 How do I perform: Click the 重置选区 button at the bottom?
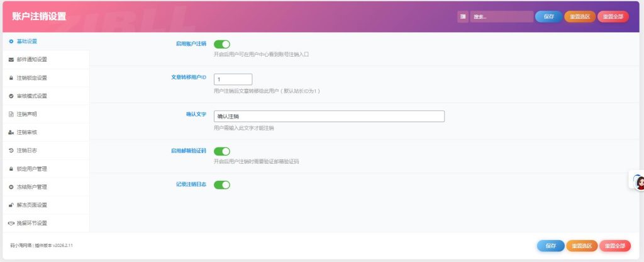(x=582, y=246)
